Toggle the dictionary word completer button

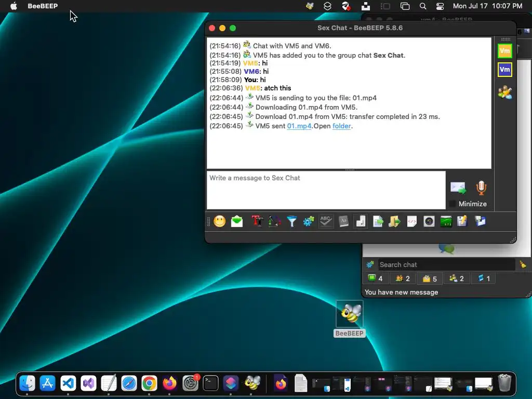343,221
